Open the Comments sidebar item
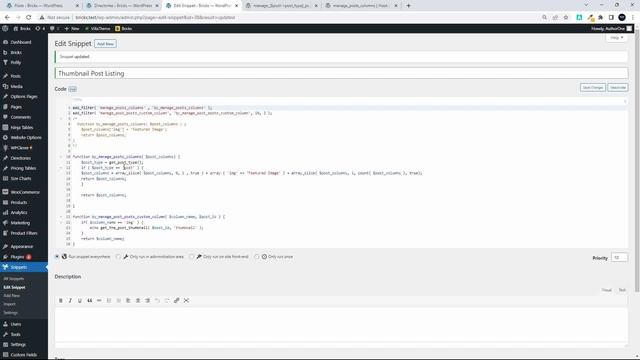This screenshot has height=360, width=640. 20,117
